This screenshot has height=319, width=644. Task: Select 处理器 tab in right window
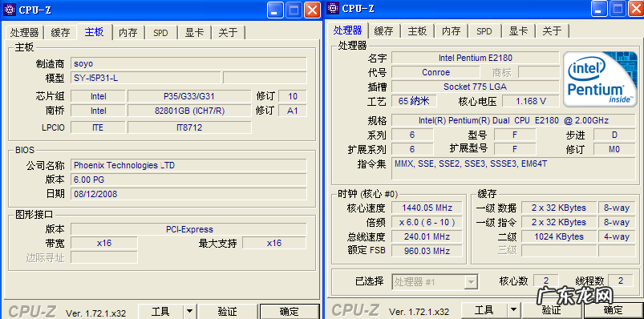pyautogui.click(x=348, y=30)
